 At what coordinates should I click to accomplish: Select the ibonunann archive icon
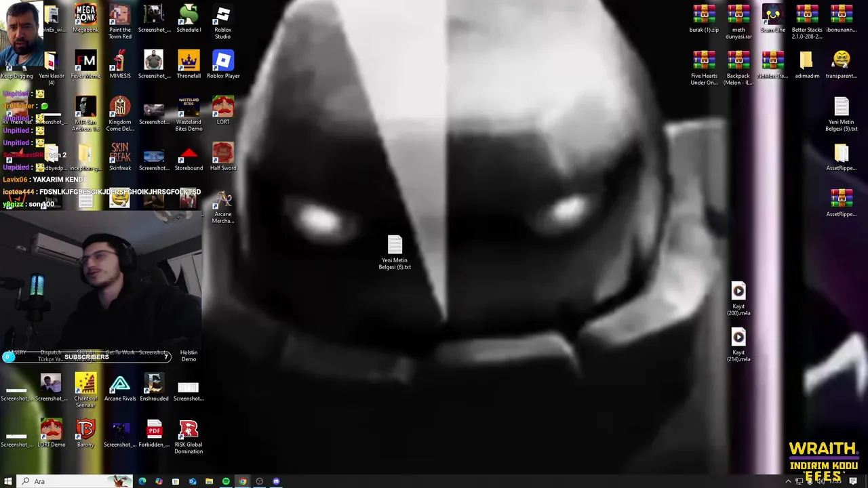point(842,19)
